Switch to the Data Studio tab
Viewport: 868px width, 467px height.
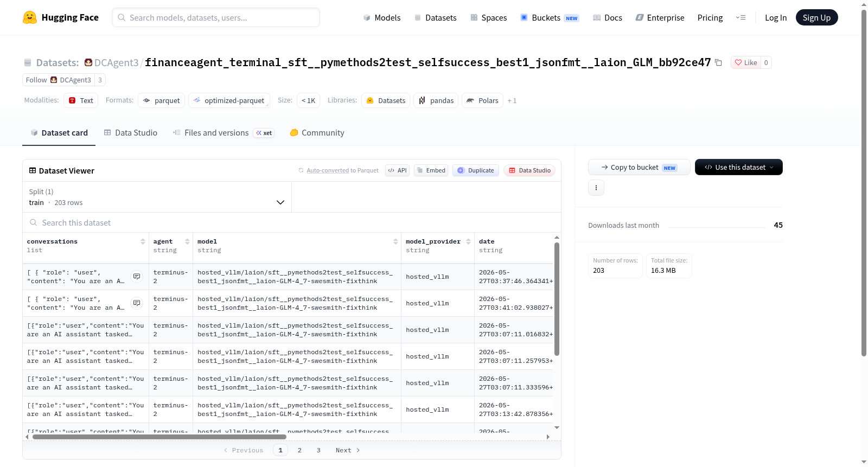(x=131, y=133)
